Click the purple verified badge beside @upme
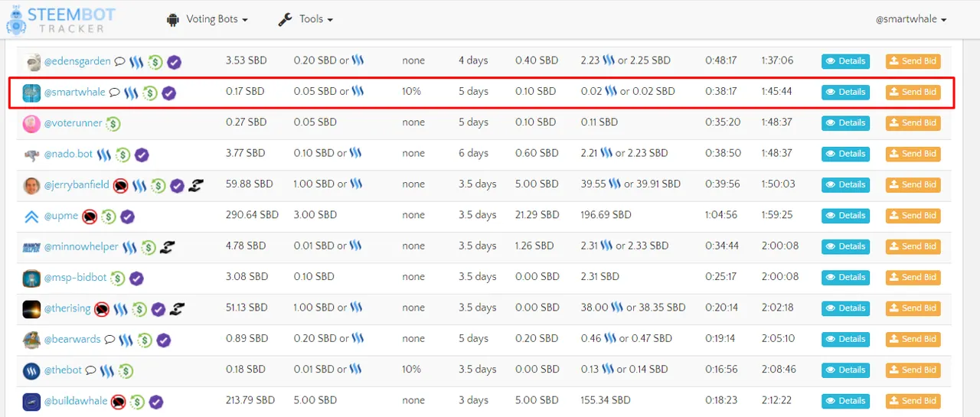 coord(127,217)
